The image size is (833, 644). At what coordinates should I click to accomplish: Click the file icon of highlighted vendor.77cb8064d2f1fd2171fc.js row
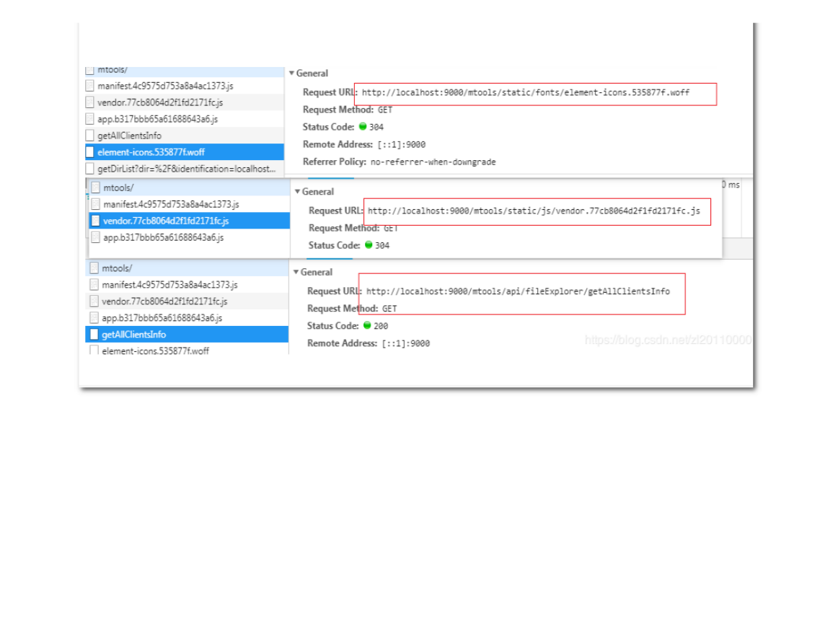(96, 221)
